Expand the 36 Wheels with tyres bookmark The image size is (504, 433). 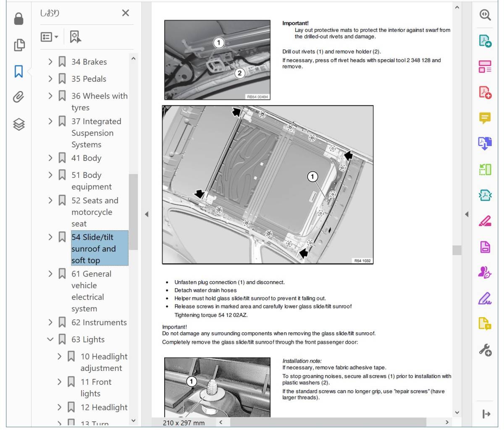click(50, 96)
